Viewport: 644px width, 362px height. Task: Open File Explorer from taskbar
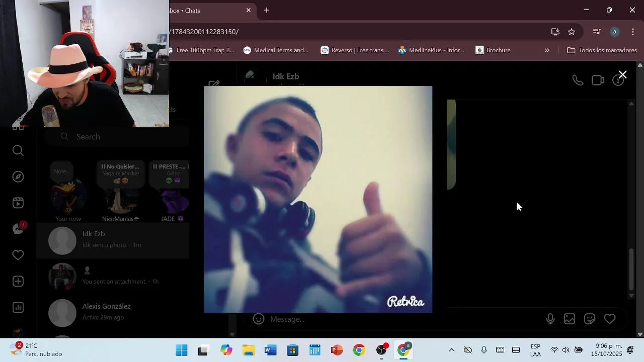(x=249, y=350)
